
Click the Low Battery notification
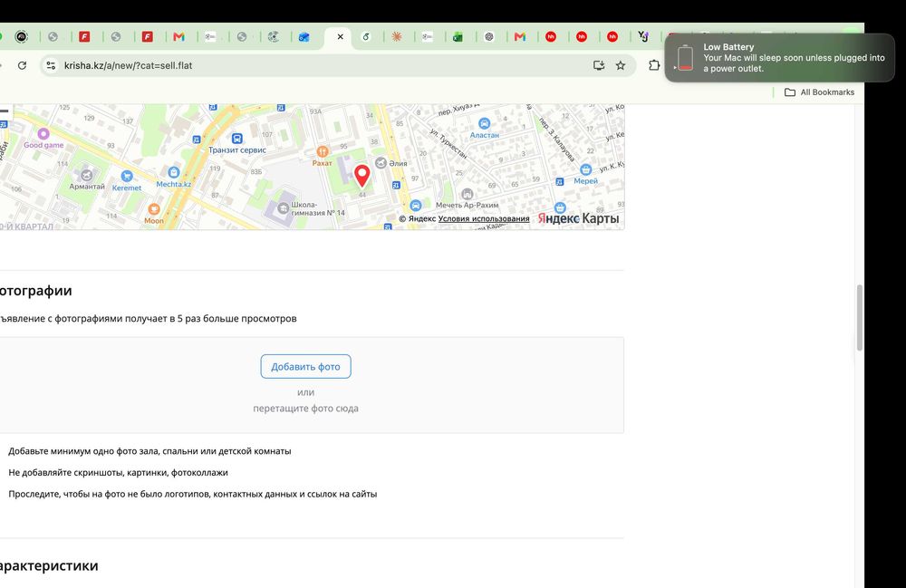coord(779,58)
